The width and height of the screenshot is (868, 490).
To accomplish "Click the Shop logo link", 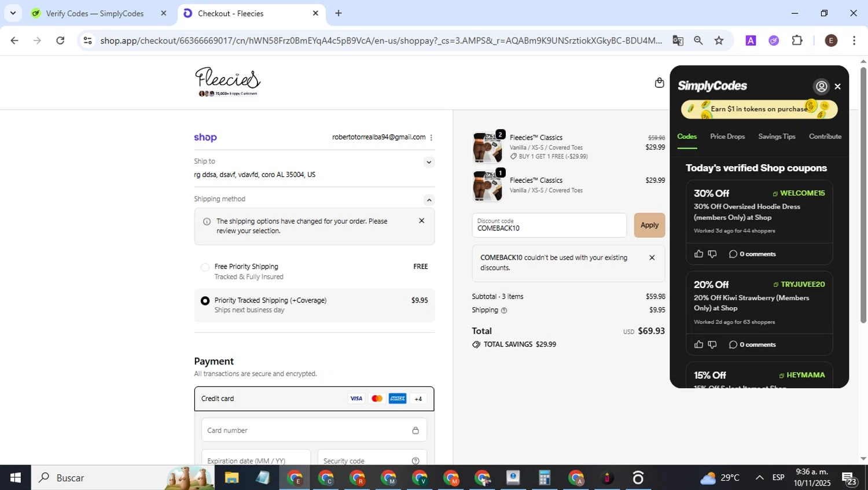I will [205, 137].
